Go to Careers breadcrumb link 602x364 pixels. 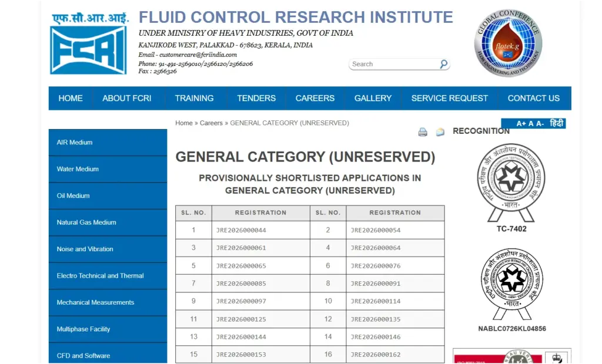pos(211,123)
